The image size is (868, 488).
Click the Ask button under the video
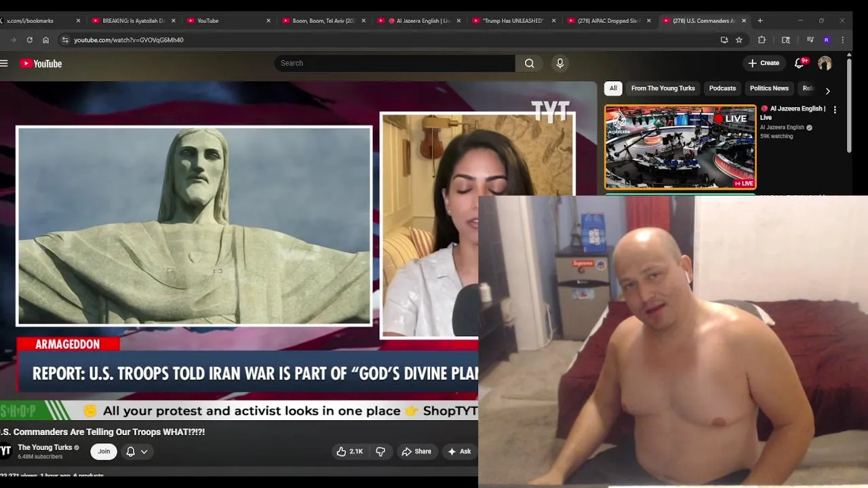click(x=458, y=451)
